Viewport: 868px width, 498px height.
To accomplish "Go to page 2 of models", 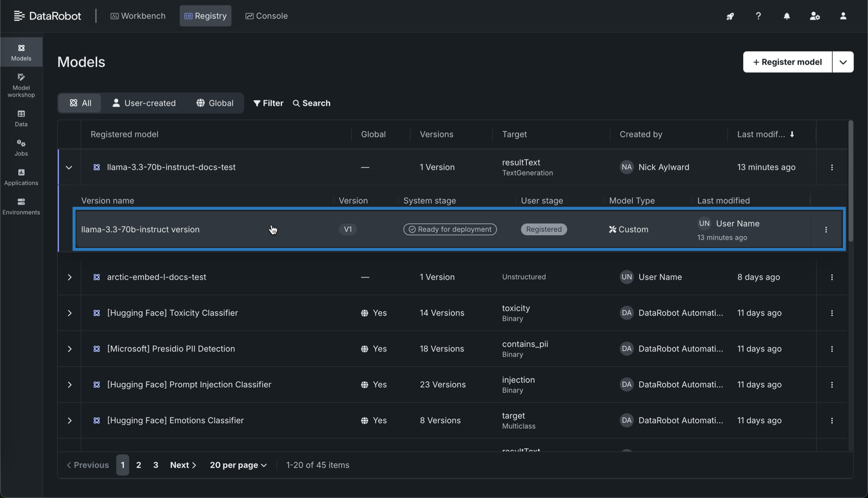I will [139, 465].
